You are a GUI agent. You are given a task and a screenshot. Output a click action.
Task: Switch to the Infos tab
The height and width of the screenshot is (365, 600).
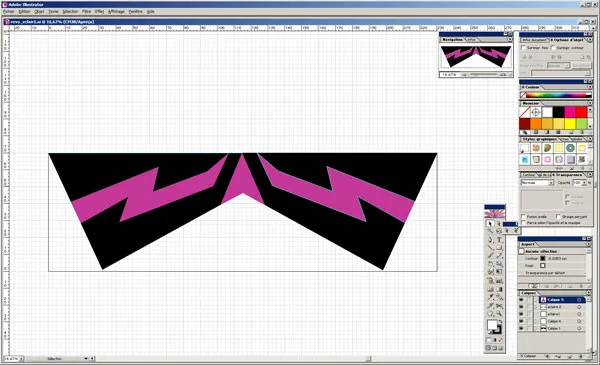pyautogui.click(x=471, y=40)
